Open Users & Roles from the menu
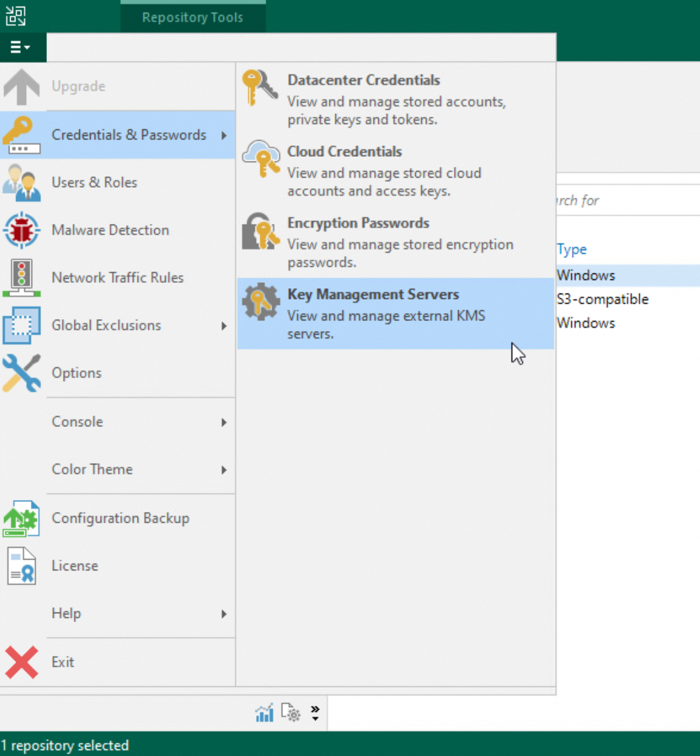 (x=94, y=182)
